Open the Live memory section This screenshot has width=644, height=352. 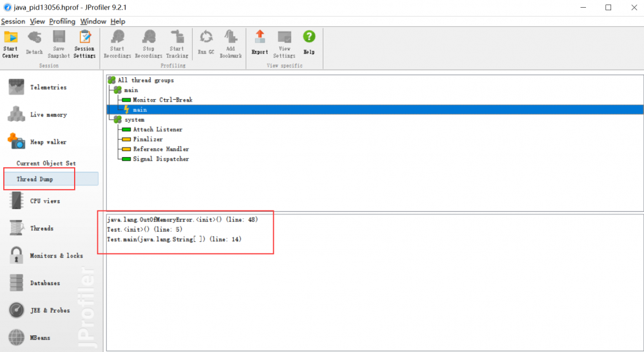pyautogui.click(x=37, y=115)
